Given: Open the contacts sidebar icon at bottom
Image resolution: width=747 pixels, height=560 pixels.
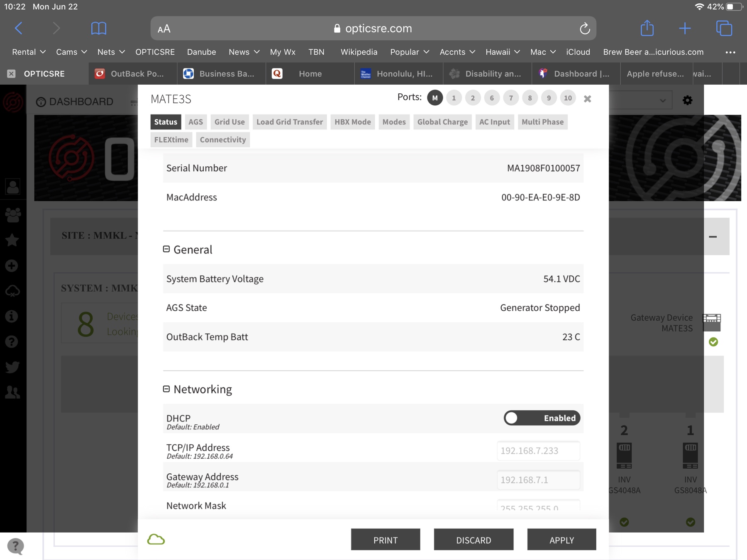Looking at the screenshot, I should pyautogui.click(x=12, y=392).
